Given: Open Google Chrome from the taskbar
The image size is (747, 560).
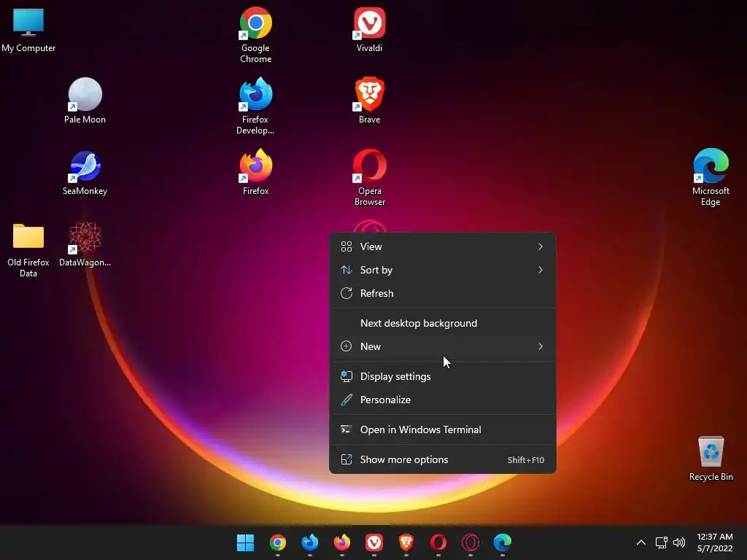Looking at the screenshot, I should point(278,542).
